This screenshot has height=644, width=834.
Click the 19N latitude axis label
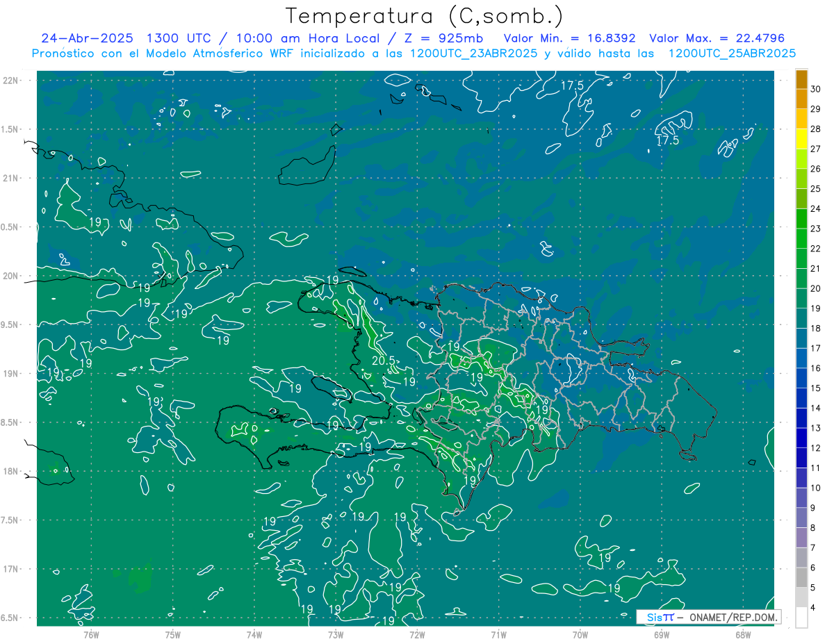pyautogui.click(x=10, y=374)
